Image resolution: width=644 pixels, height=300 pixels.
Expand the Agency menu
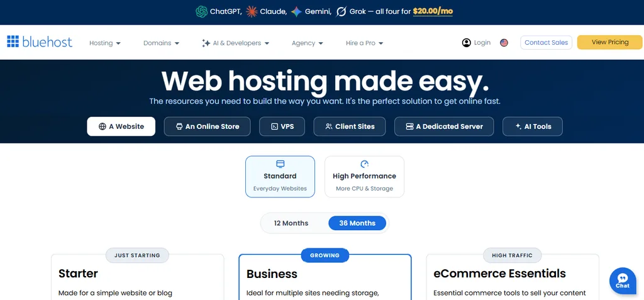click(307, 43)
